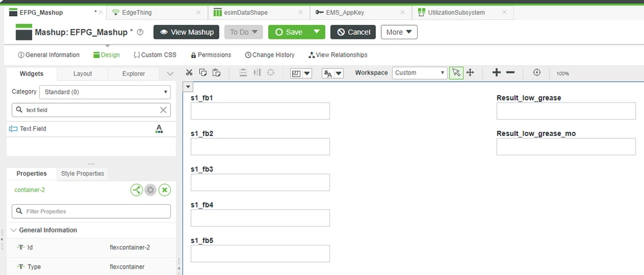Switch to the Layout panel tab
The width and height of the screenshot is (644, 275).
[x=83, y=74]
